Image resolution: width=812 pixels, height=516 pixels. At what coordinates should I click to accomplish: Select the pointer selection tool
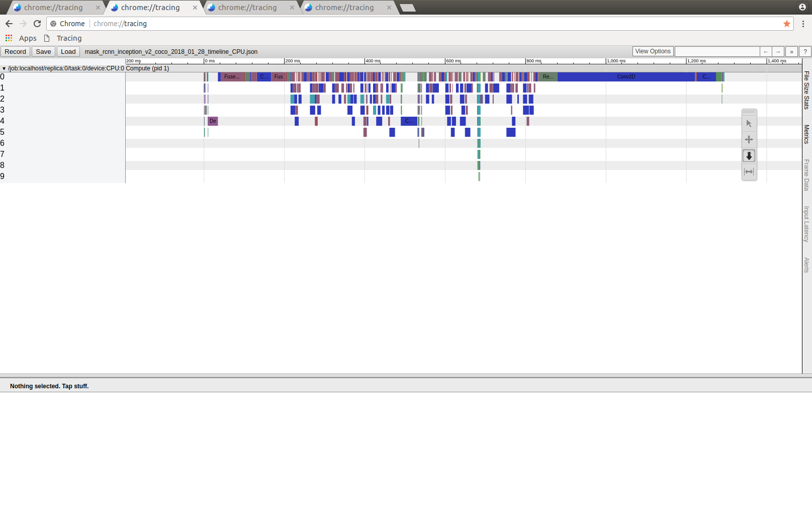[749, 124]
